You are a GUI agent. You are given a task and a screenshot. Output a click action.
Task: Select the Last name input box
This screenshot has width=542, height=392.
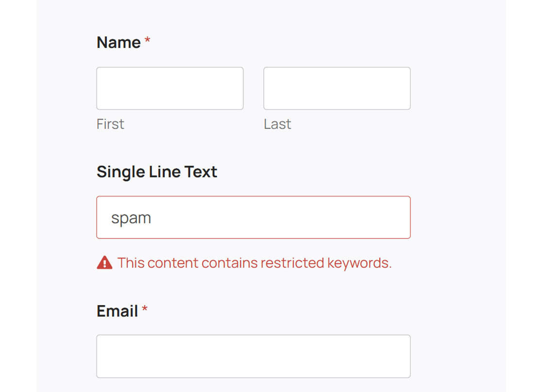coord(337,88)
